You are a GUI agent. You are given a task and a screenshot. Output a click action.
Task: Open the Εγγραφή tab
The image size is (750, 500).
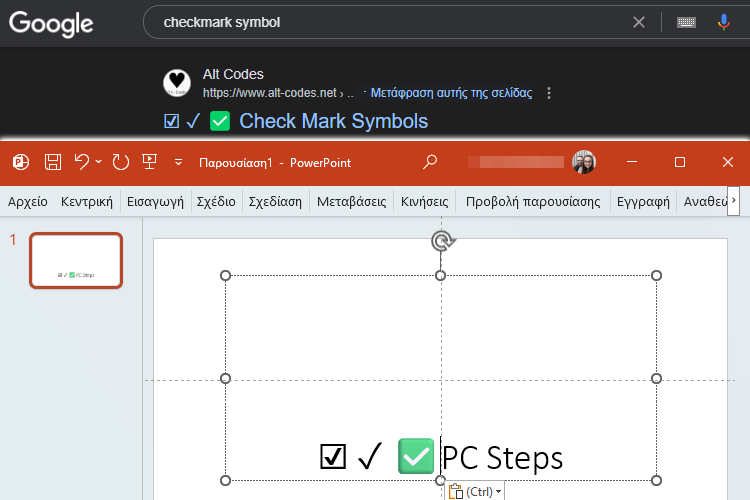tap(643, 201)
